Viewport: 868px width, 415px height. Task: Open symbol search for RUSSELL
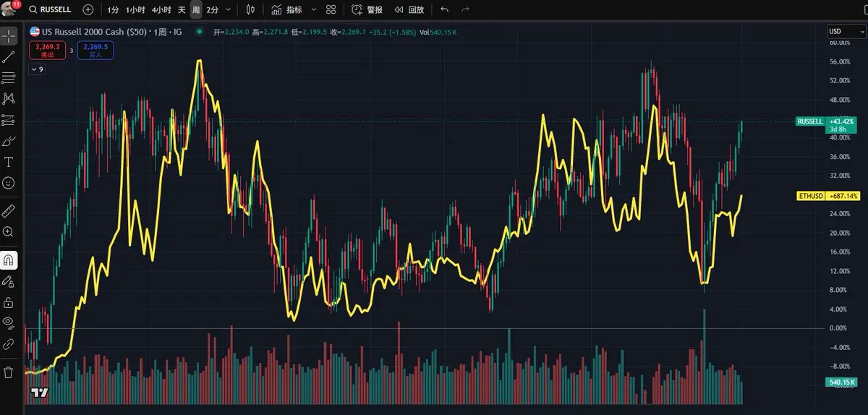51,10
